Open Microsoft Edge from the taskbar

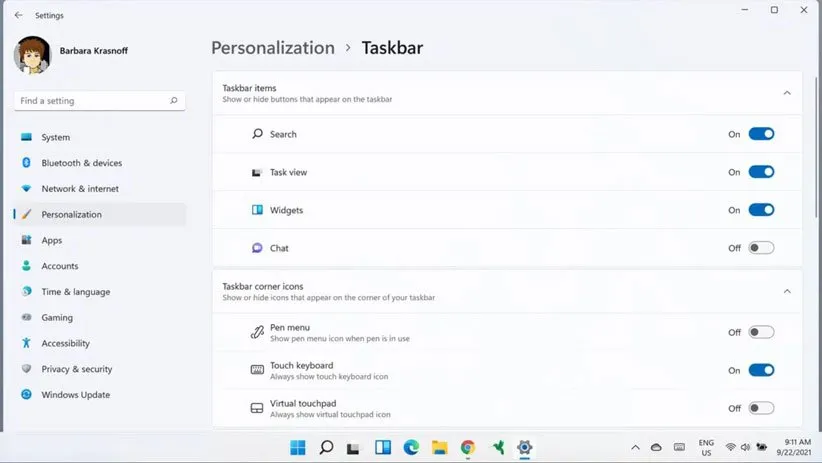point(411,447)
